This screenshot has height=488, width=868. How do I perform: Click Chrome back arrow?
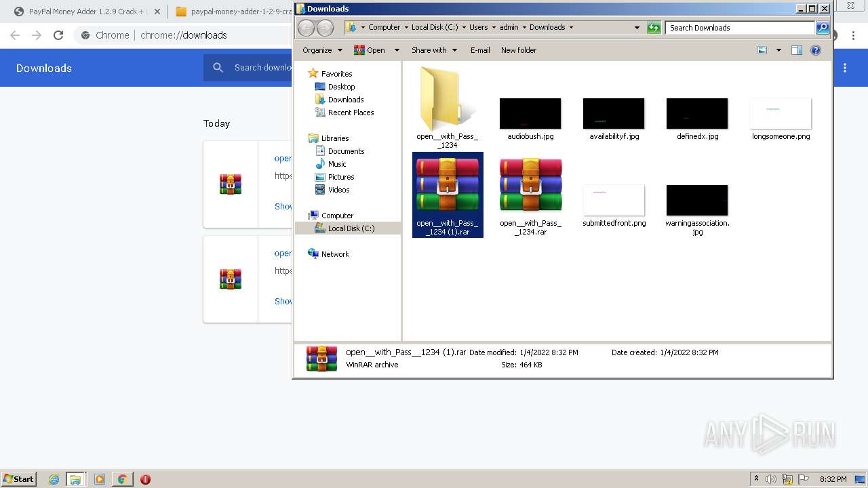[x=15, y=35]
